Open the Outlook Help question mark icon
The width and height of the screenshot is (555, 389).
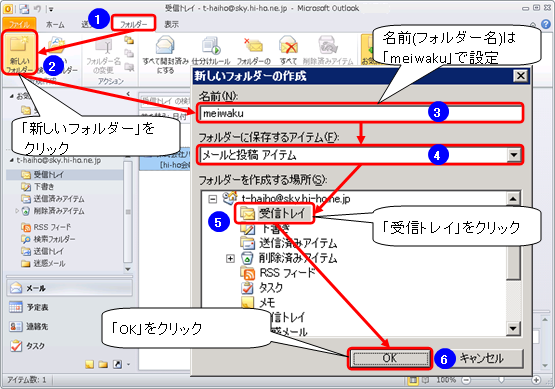546,24
